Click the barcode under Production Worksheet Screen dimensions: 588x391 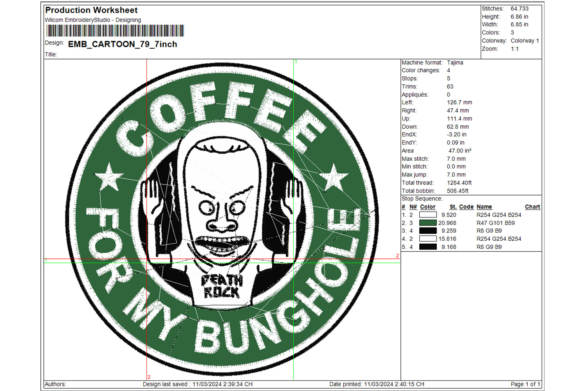pos(115,30)
